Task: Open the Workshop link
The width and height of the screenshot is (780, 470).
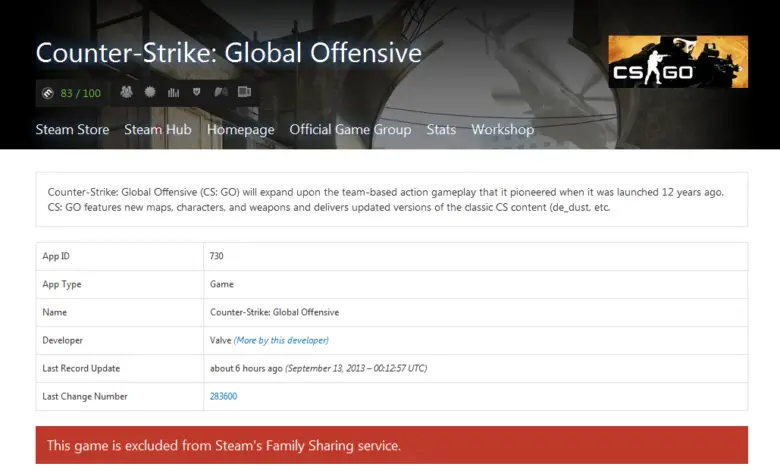Action: (502, 129)
